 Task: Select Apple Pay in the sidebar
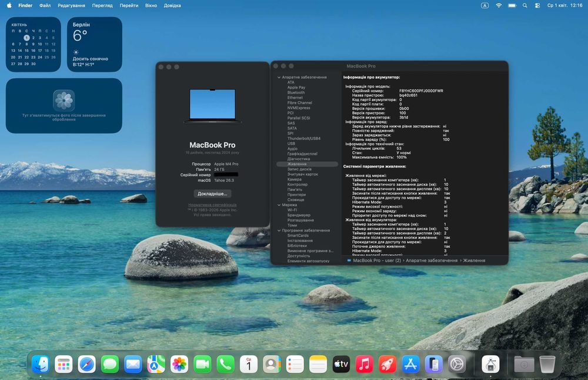click(x=296, y=88)
